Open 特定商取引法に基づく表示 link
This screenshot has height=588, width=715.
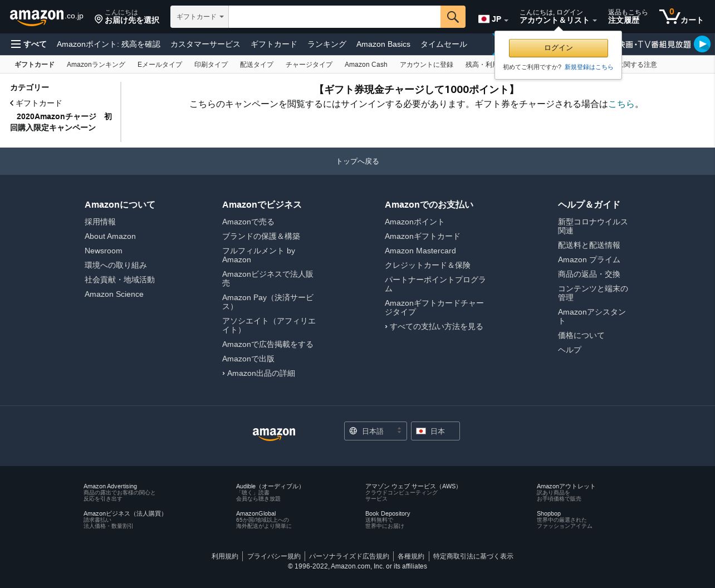473,556
